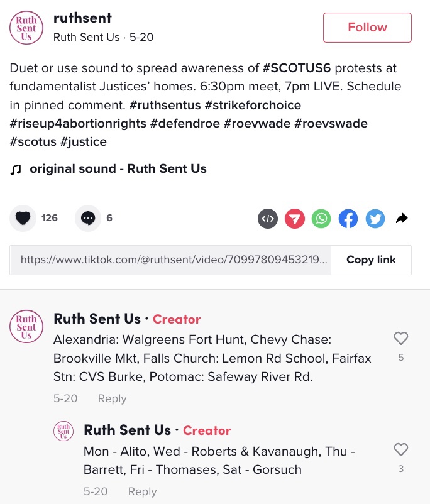Share video to Twitter

tap(375, 219)
